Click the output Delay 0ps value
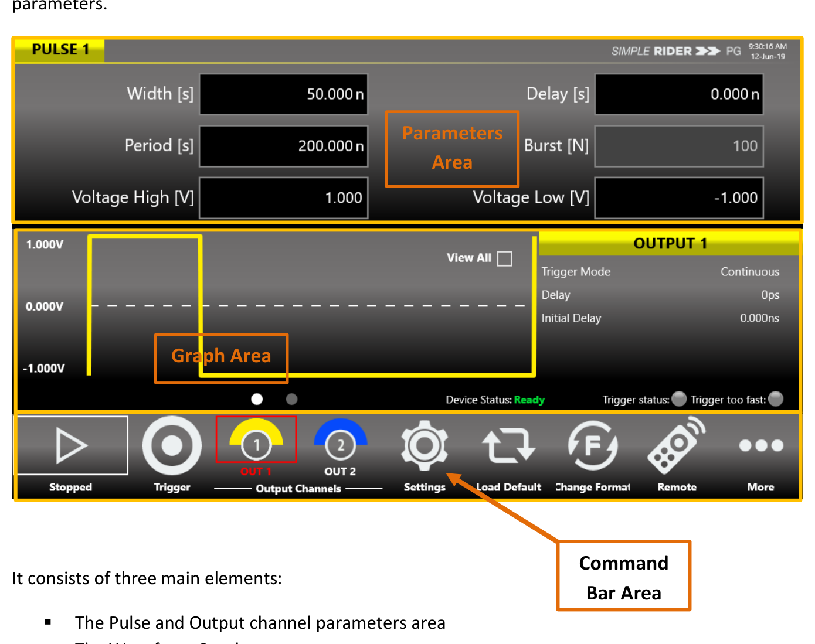 pos(770,295)
